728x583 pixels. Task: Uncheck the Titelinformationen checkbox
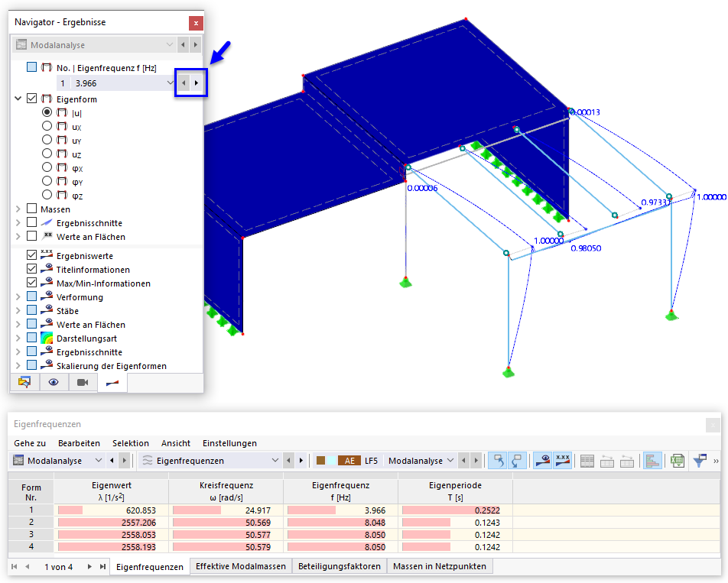pyautogui.click(x=31, y=268)
